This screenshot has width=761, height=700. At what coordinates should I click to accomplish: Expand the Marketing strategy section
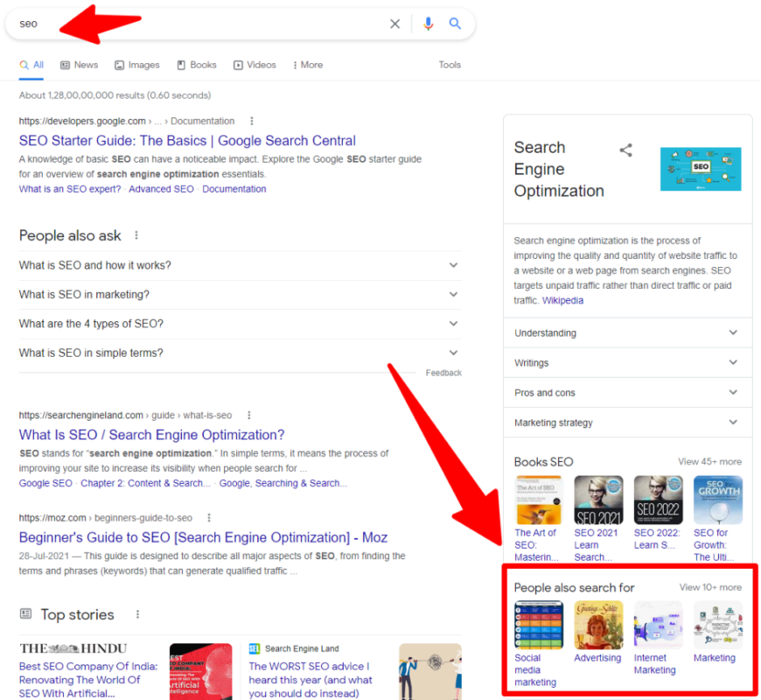click(627, 423)
